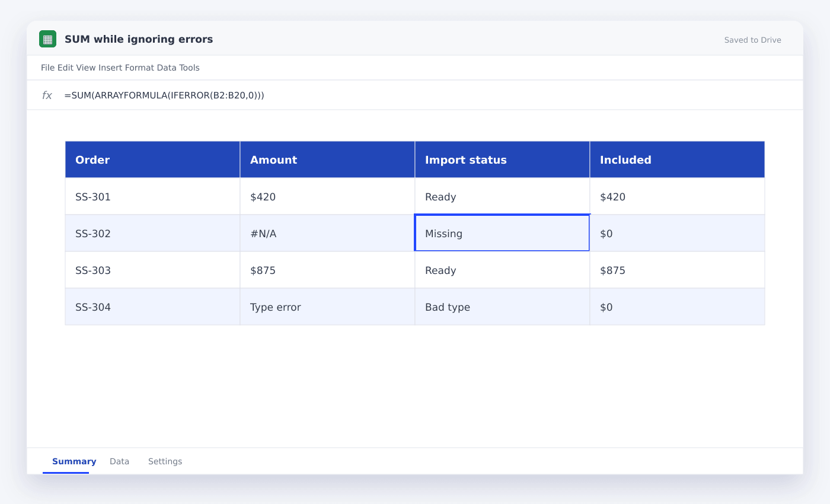Open the View menu

tap(85, 68)
